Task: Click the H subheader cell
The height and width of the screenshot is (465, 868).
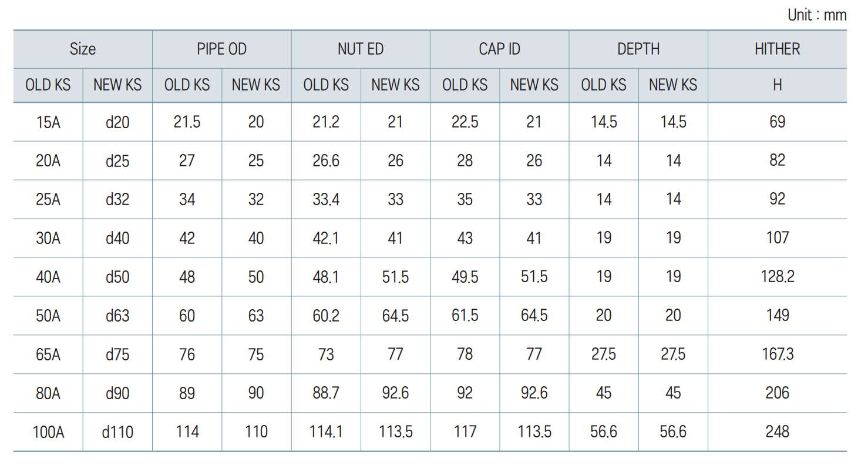Action: point(777,85)
